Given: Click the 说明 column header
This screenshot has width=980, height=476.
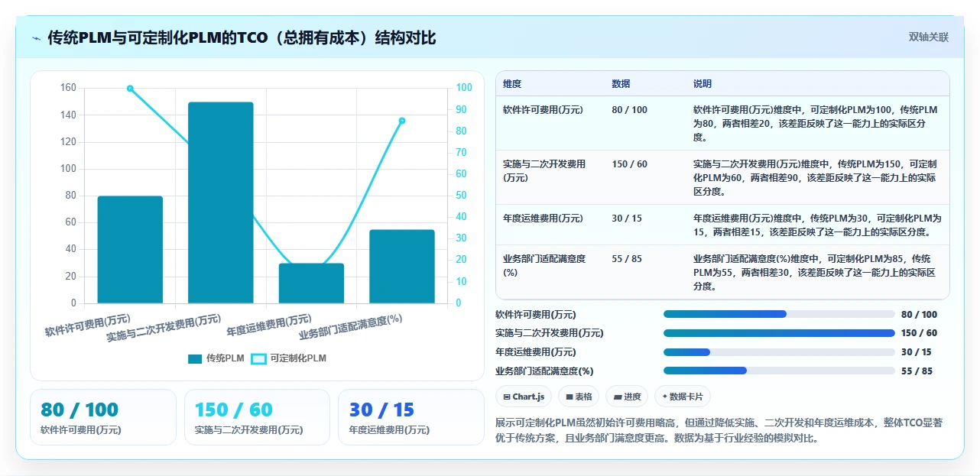Looking at the screenshot, I should pyautogui.click(x=703, y=83).
